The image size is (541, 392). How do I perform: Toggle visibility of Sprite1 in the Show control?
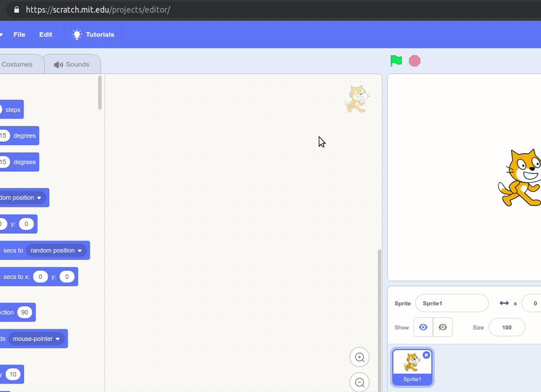(423, 327)
